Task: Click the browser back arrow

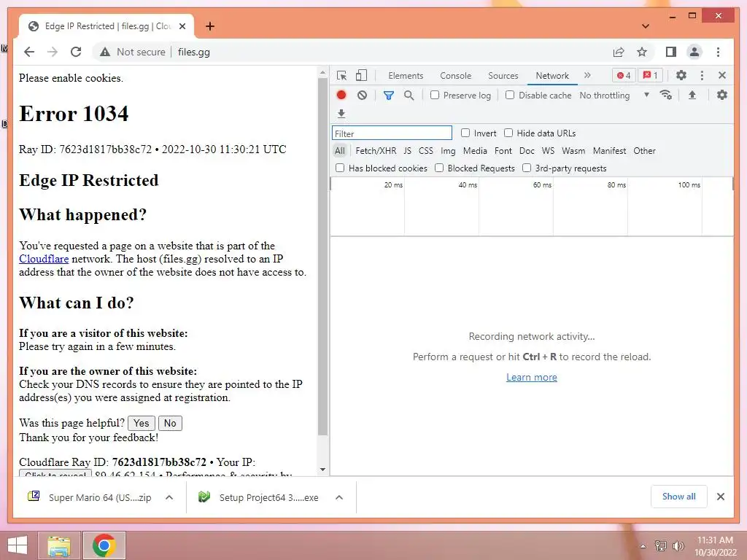Action: pyautogui.click(x=29, y=52)
